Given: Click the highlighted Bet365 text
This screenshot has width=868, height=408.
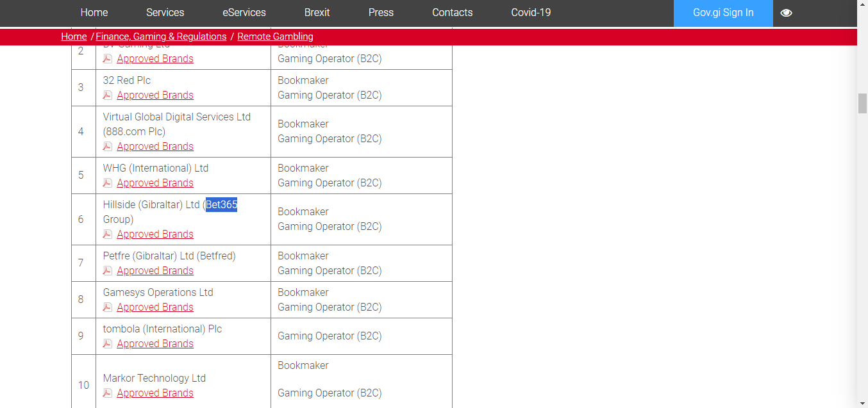Looking at the screenshot, I should (x=221, y=205).
